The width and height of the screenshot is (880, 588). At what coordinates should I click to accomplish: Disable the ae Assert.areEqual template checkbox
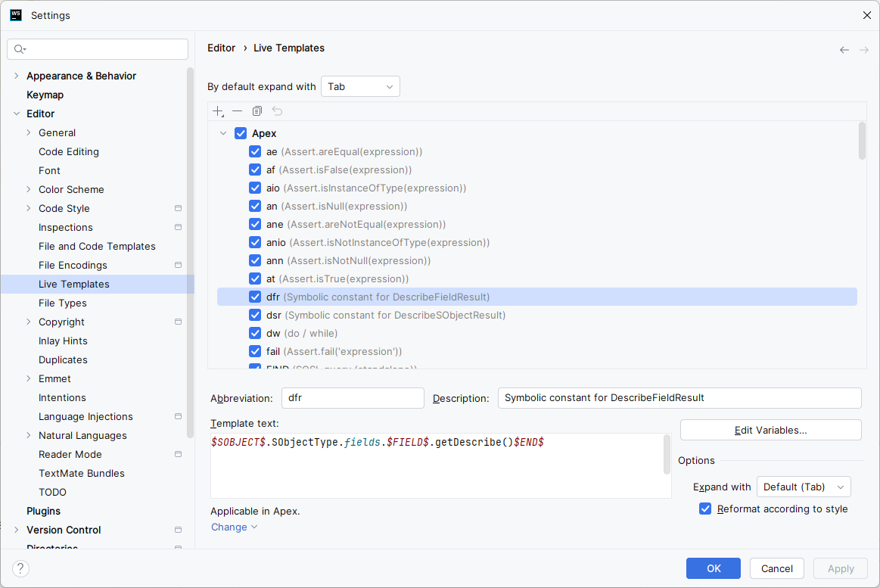coord(255,151)
